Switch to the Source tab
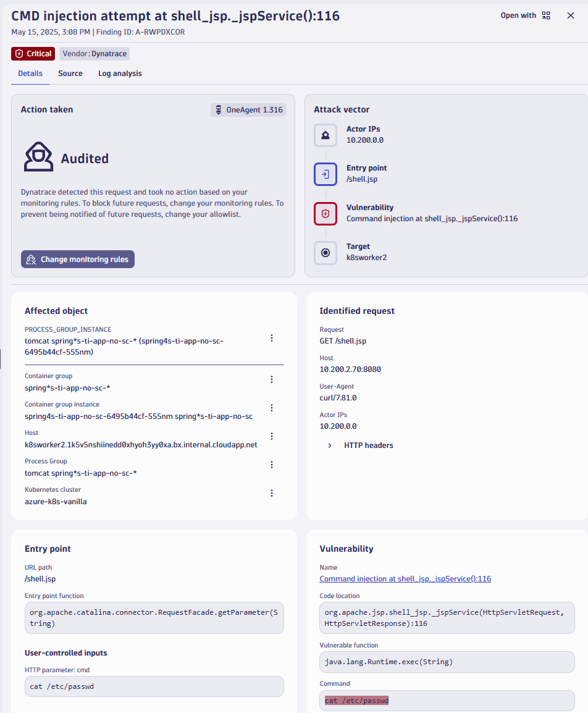The image size is (588, 713). (70, 73)
